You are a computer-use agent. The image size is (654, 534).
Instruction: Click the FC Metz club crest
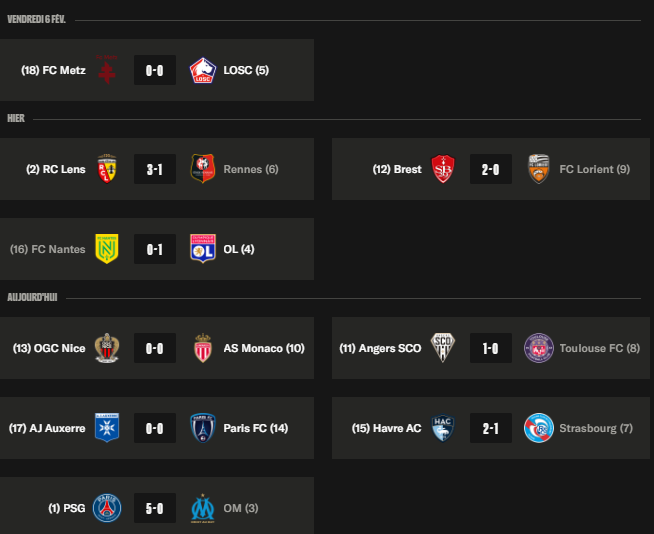pos(107,70)
